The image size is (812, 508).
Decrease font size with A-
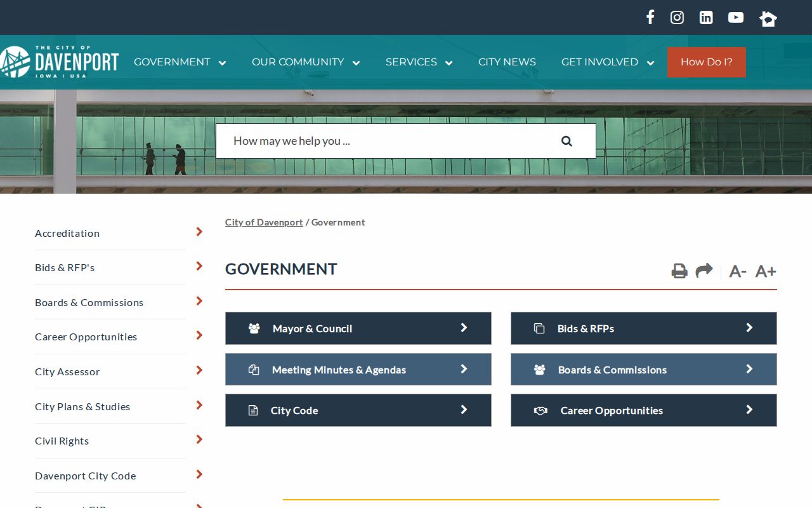[x=738, y=271]
